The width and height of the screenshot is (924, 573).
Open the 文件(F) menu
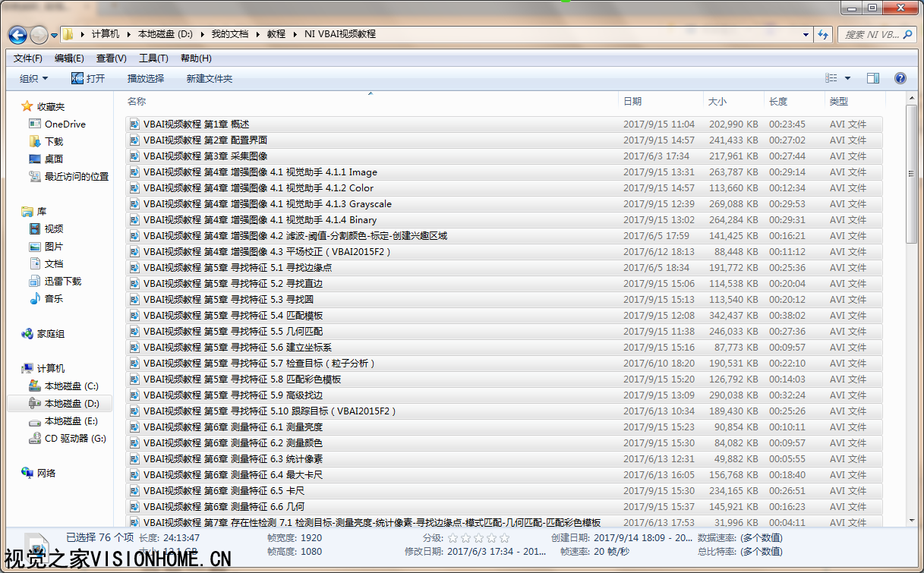click(28, 58)
